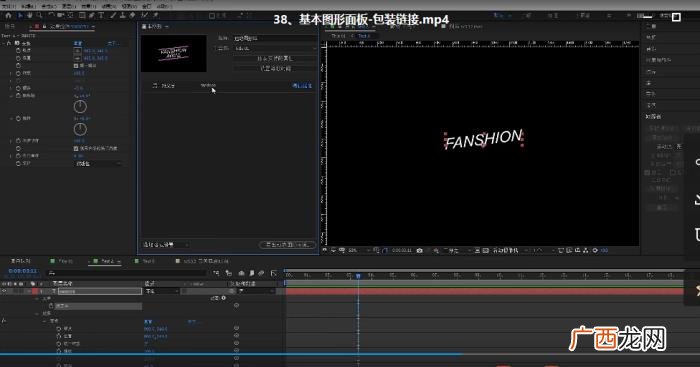Toggle the Anchor Point stopwatch in the timeline
The image size is (700, 367).
coord(58,329)
